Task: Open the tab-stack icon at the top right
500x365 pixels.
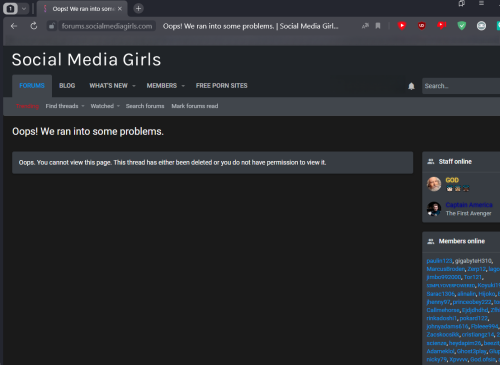Action: click(x=462, y=4)
